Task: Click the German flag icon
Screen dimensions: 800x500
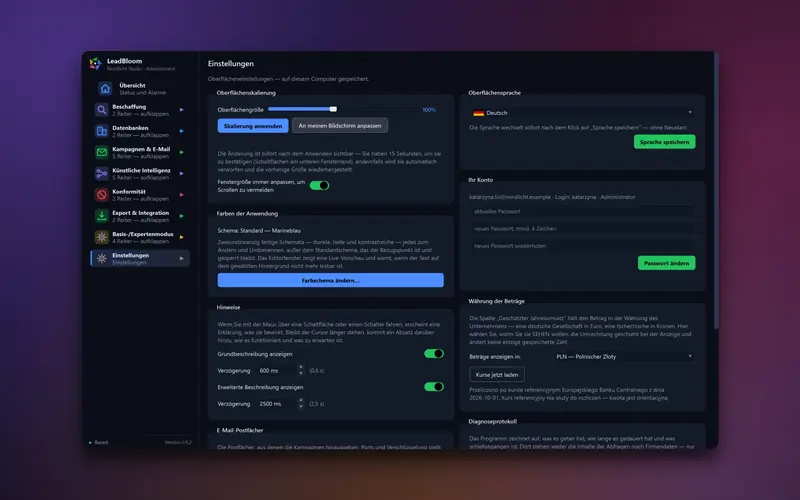Action: (479, 113)
